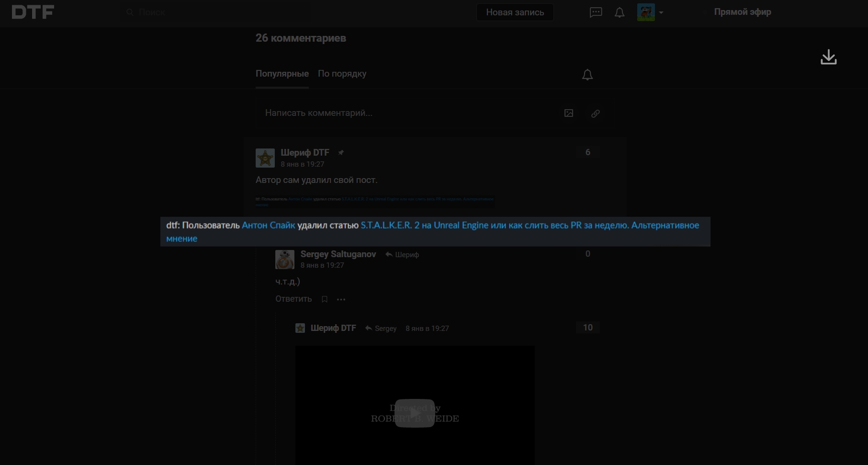Jump to parent via reply-to Шериф
The height and width of the screenshot is (465, 868).
tap(402, 255)
